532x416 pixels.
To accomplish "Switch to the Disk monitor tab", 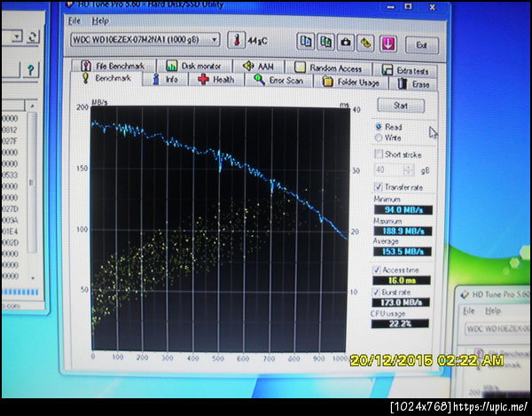I will pos(194,66).
